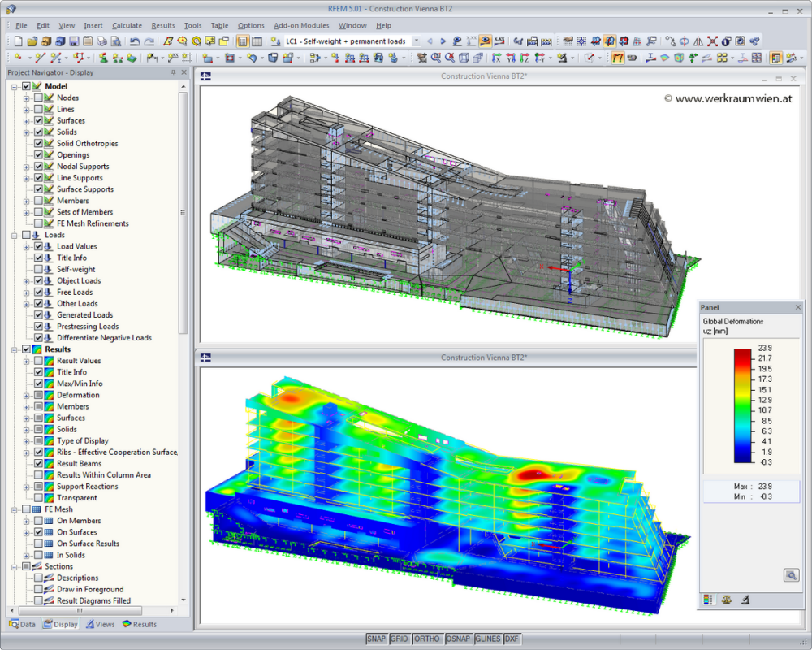Select the New Model icon in the toolbar

point(18,40)
